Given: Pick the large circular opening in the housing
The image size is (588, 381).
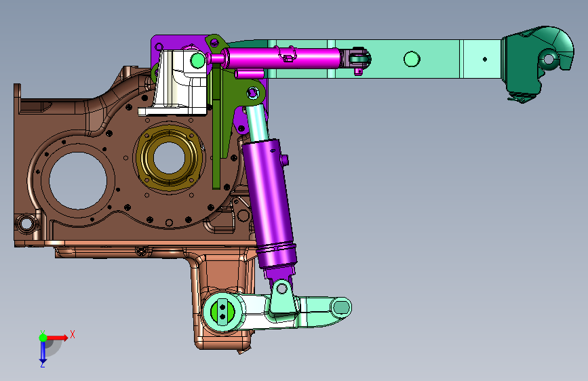Looking at the screenshot, I should [77, 181].
